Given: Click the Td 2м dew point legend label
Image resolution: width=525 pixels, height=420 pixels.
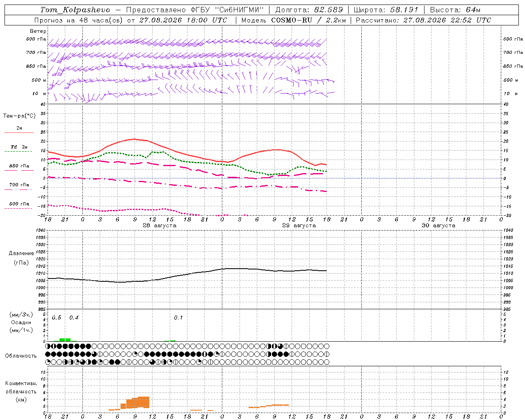Looking at the screenshot, I should click(x=19, y=147).
